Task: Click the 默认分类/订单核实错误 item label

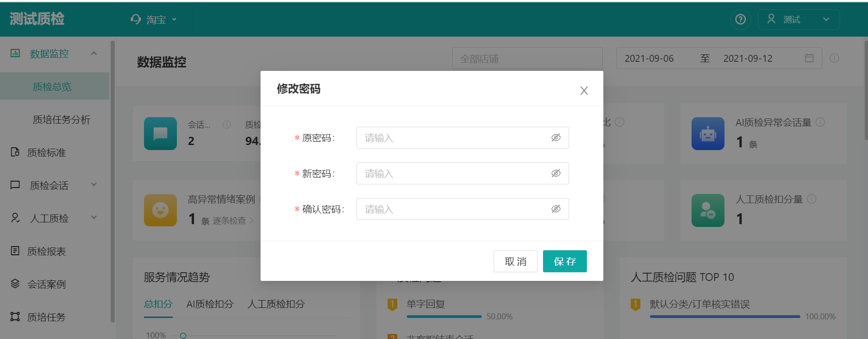Action: click(x=700, y=304)
